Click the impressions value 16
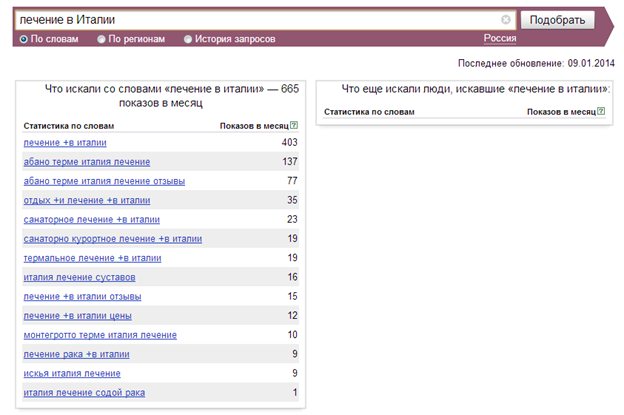 pos(292,277)
